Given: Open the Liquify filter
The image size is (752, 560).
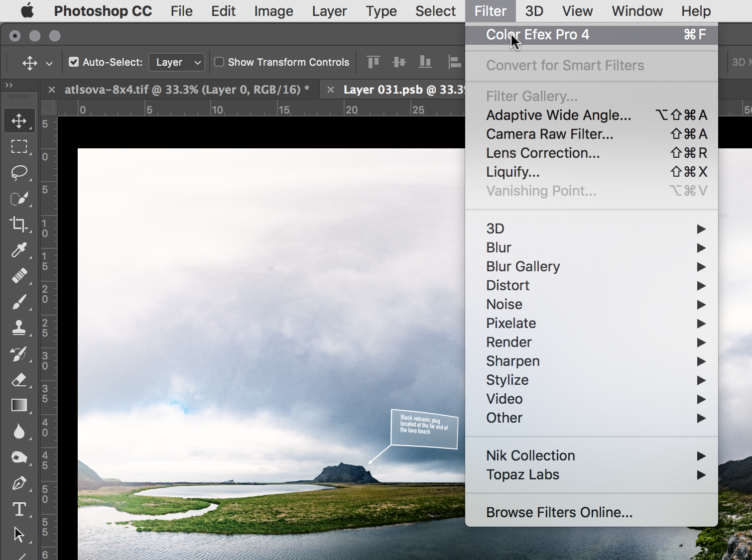Looking at the screenshot, I should tap(592, 172).
